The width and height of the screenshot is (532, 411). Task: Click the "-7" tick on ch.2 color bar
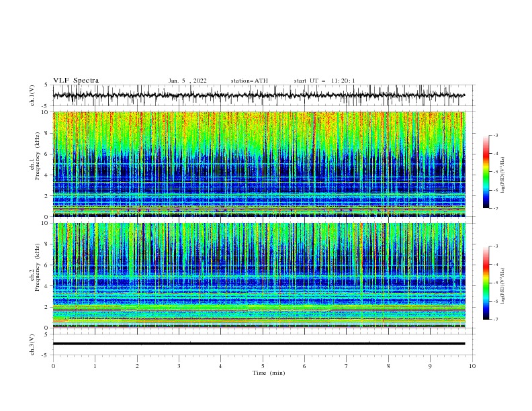[496, 319]
